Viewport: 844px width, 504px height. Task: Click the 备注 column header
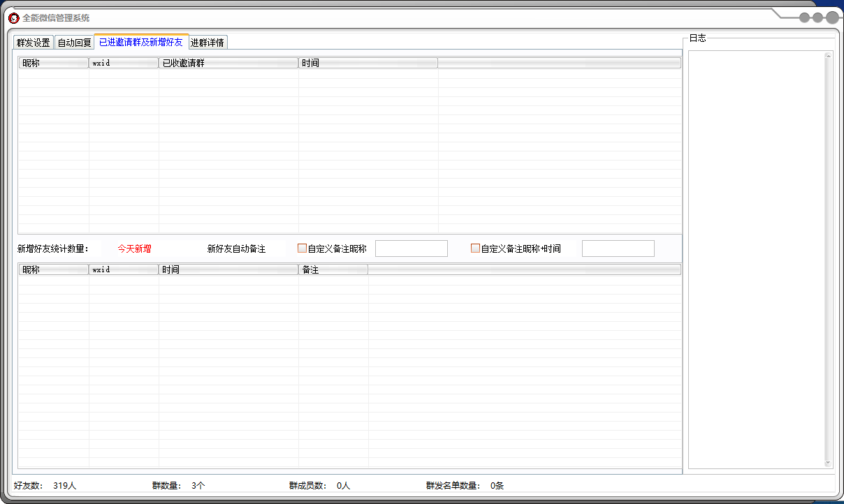point(333,269)
